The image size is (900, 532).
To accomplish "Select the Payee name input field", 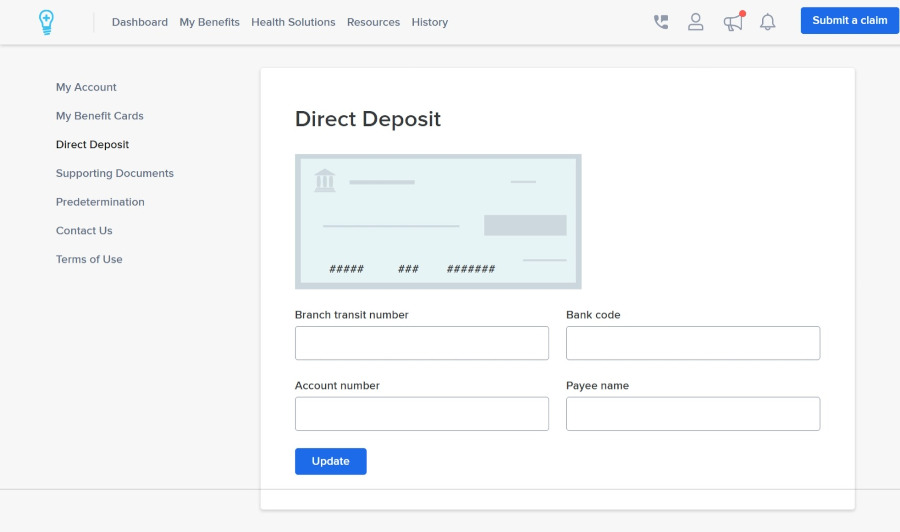I will point(692,414).
